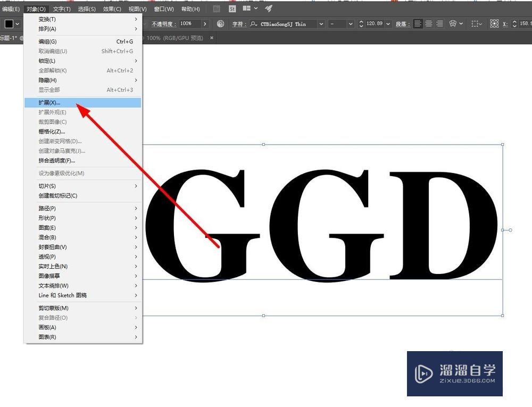Open the 窗口(W) menu
Viewport: 532px width, 407px height.
(164, 9)
